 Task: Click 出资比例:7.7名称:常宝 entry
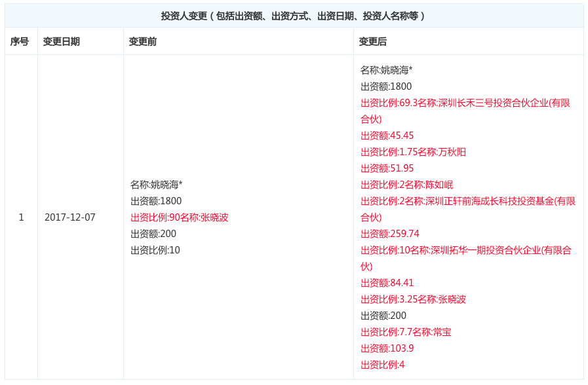406,332
